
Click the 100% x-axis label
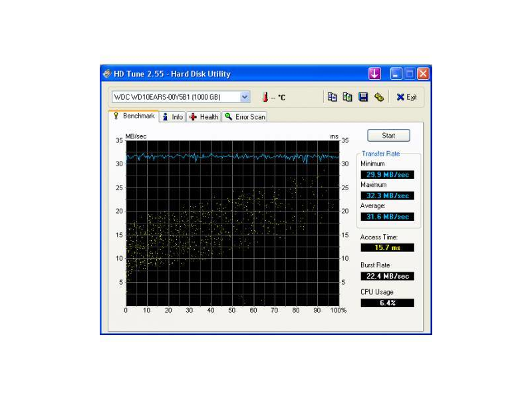click(338, 310)
